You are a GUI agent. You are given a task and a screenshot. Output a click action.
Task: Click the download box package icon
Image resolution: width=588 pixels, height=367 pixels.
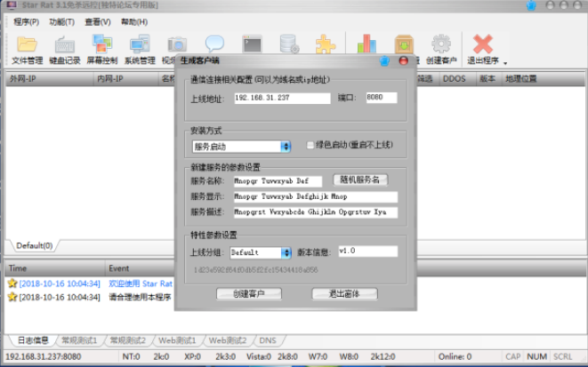404,44
